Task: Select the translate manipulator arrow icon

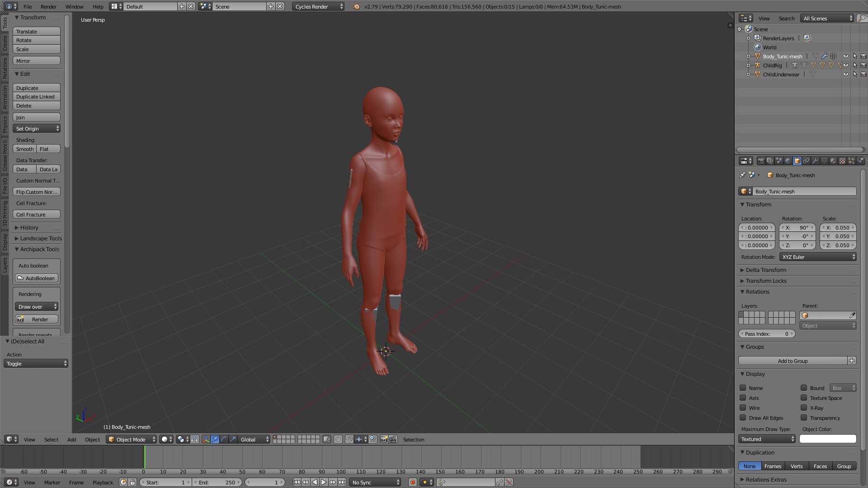Action: coord(215,439)
